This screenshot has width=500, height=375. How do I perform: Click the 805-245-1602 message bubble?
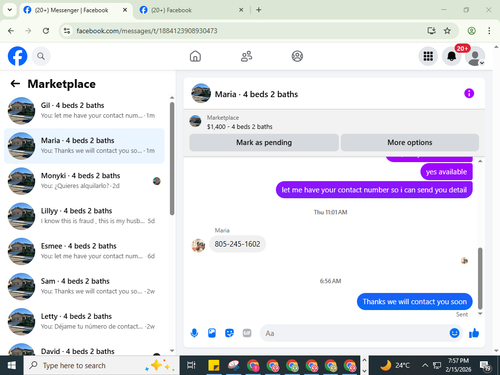coord(237,244)
